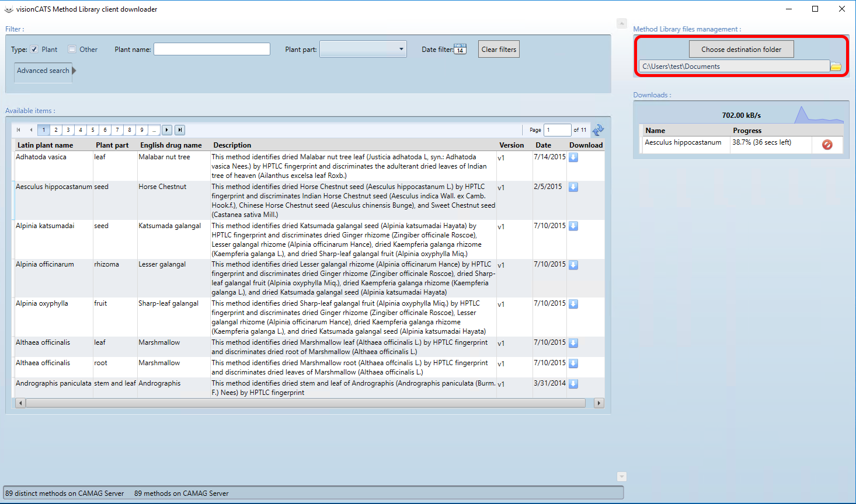This screenshot has width=856, height=504.
Task: Open the date filter calendar icon
Action: 460,49
